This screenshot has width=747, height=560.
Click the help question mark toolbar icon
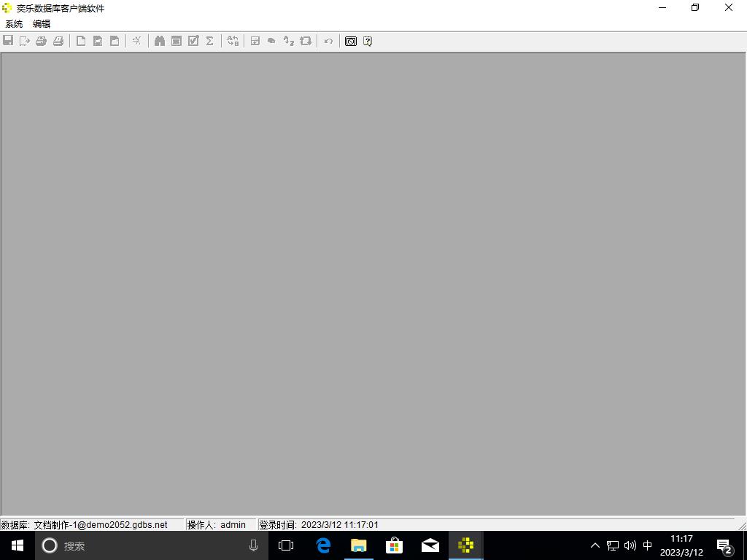pyautogui.click(x=368, y=41)
